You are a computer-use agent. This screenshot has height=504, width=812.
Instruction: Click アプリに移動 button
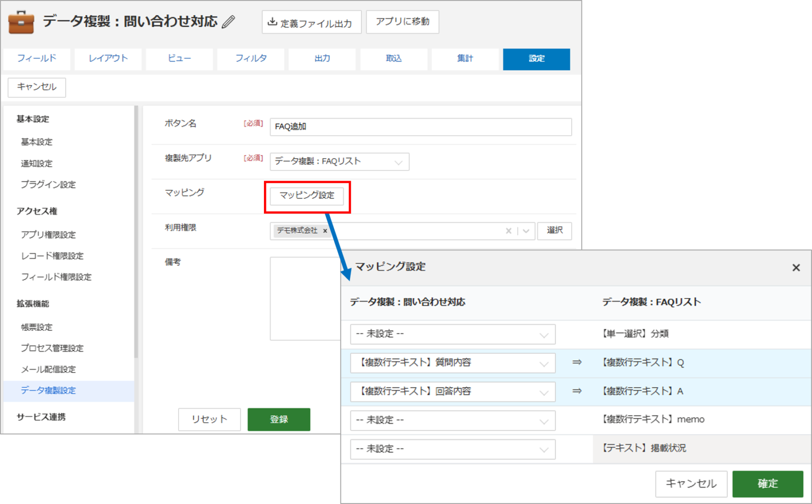point(402,22)
